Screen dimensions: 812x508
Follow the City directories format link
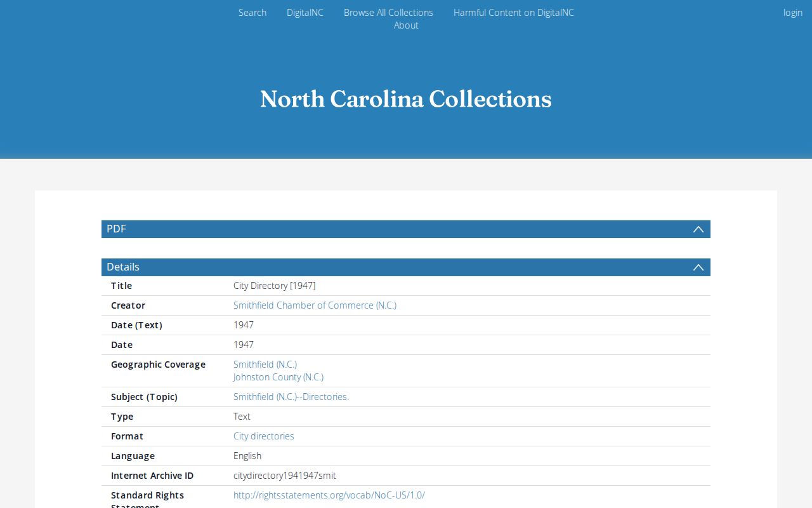tap(264, 436)
